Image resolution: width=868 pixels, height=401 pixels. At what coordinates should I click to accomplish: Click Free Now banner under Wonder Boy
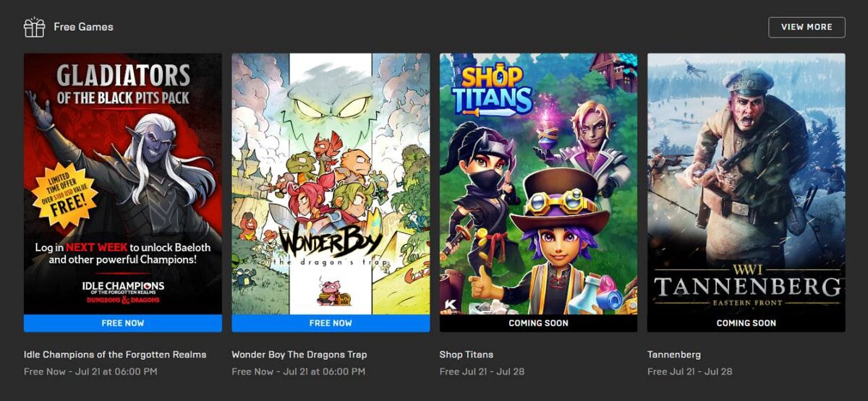tap(331, 323)
